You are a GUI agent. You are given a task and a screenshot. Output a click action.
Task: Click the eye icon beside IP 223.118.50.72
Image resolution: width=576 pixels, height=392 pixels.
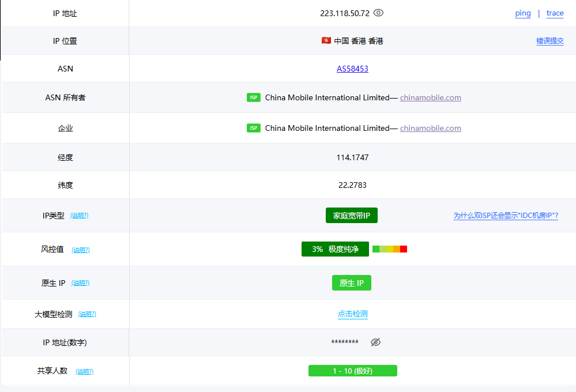coord(378,13)
